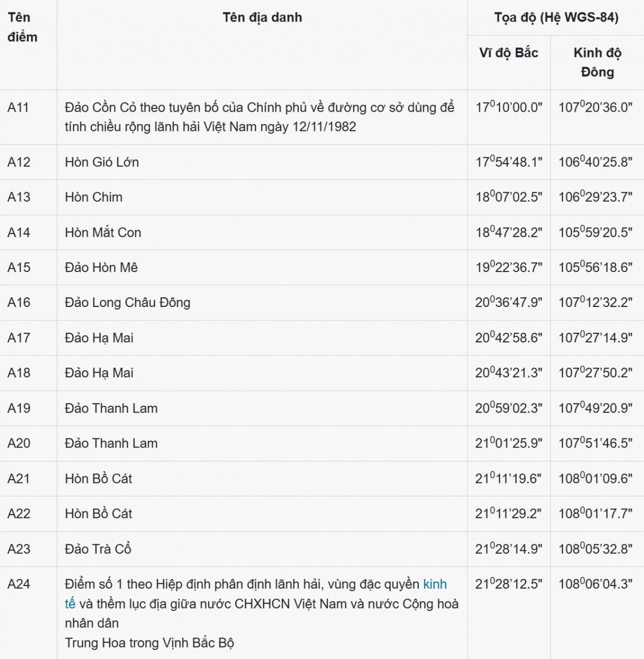Select latitude 21°01'25.9" in row A20
The width and height of the screenshot is (644, 659).
(x=509, y=443)
